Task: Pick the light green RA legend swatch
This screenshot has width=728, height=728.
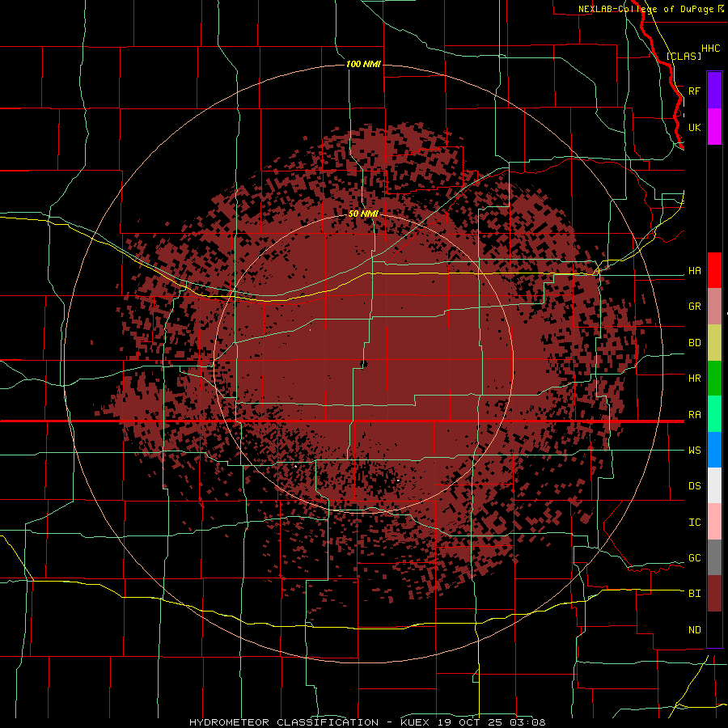Action: [714, 414]
